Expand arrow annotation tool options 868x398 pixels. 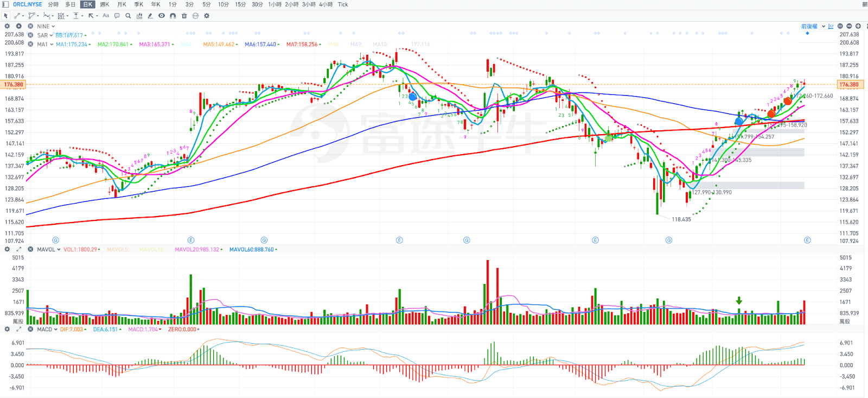coord(97,16)
